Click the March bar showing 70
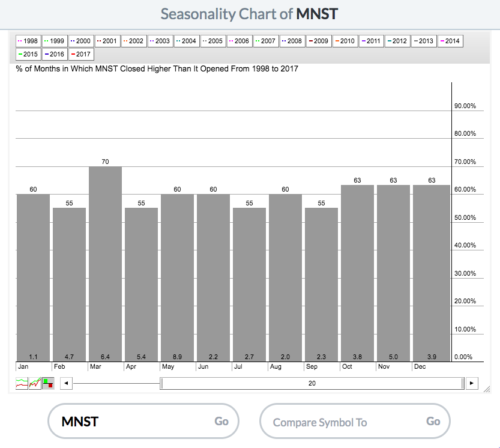500x448 pixels. 105,264
